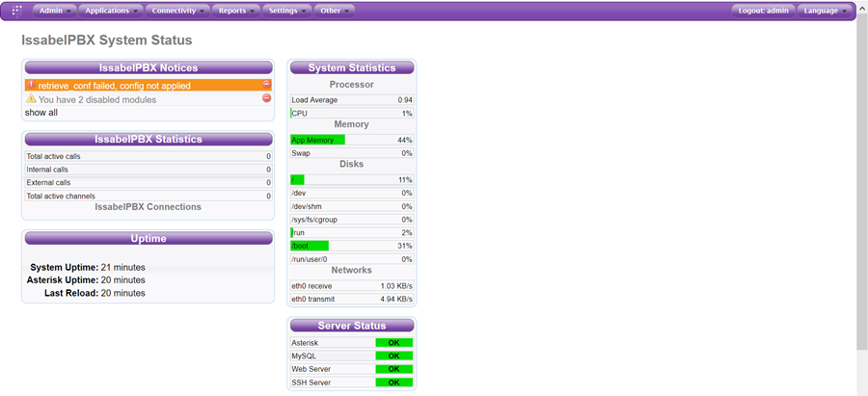Open the Admin menu
868x396 pixels.
tap(55, 11)
